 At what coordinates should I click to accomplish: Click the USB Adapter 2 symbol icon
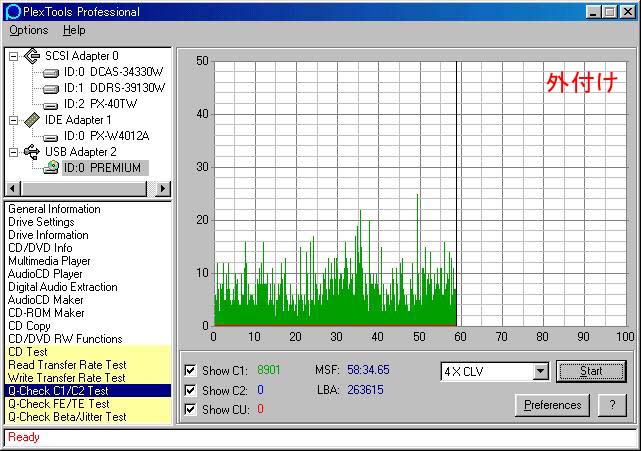(32, 152)
